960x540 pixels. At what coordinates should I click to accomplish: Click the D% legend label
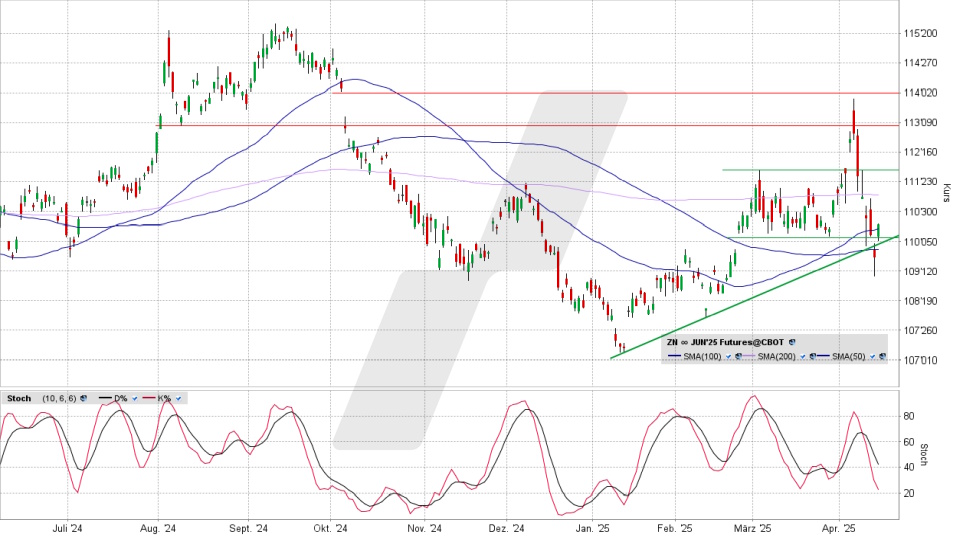[121, 398]
